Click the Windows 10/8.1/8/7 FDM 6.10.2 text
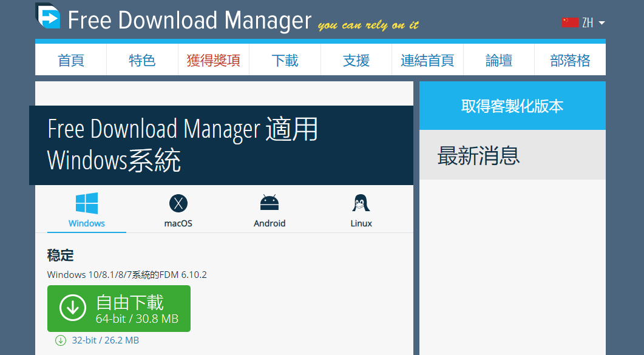This screenshot has height=355, width=644. pos(127,274)
